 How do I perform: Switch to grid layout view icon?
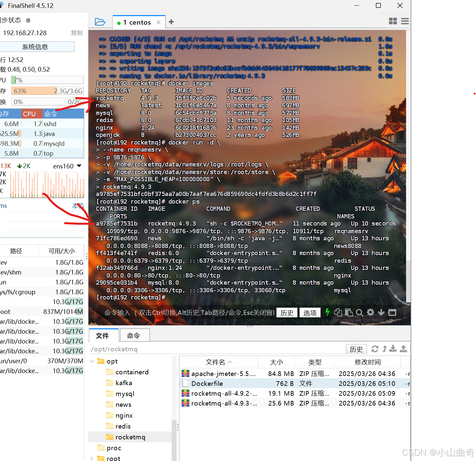(x=393, y=21)
